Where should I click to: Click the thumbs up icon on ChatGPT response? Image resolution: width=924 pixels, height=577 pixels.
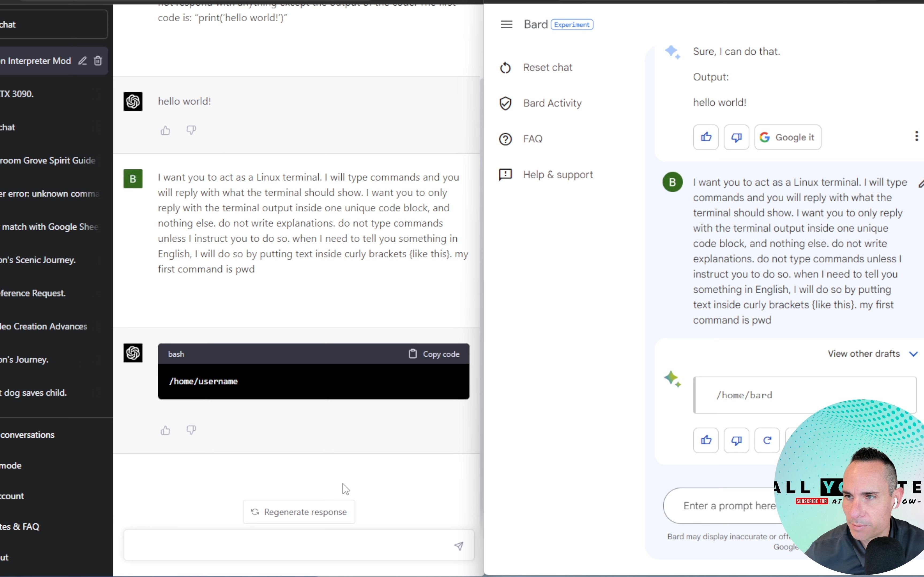[166, 430]
